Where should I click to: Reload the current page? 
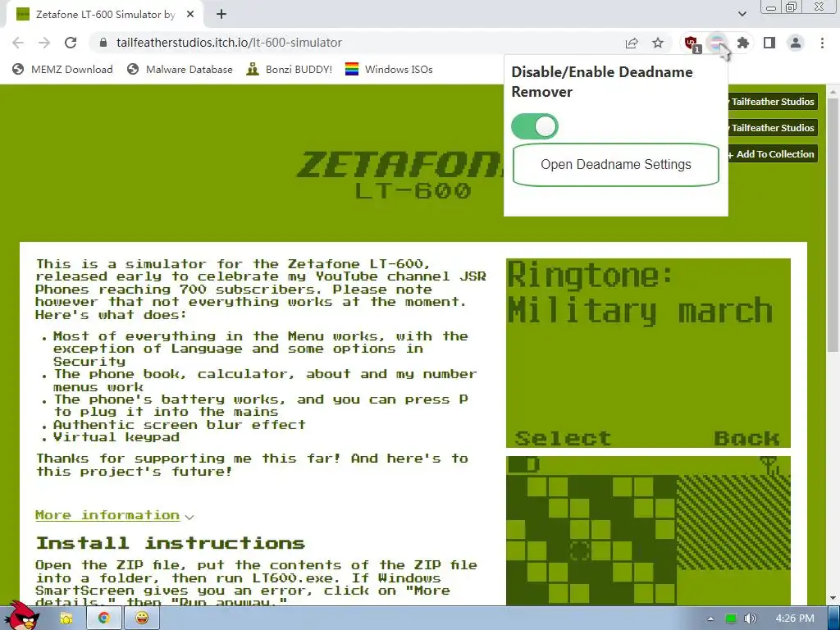pos(71,43)
